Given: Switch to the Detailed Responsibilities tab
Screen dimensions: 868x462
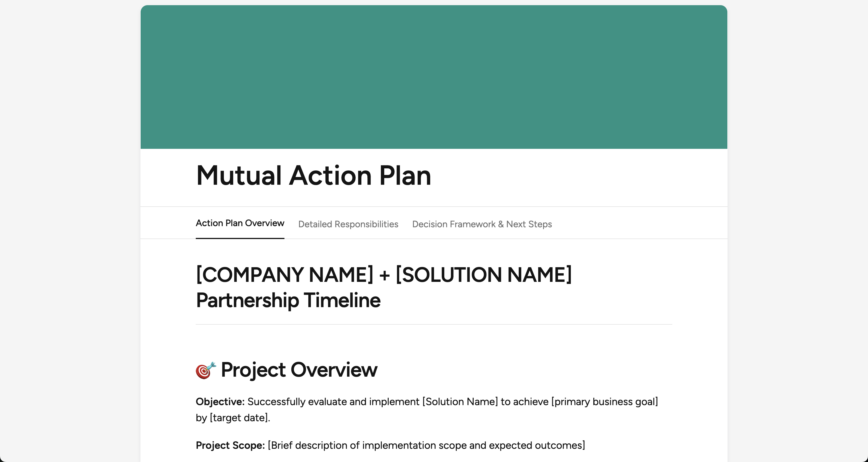Looking at the screenshot, I should click(x=348, y=224).
